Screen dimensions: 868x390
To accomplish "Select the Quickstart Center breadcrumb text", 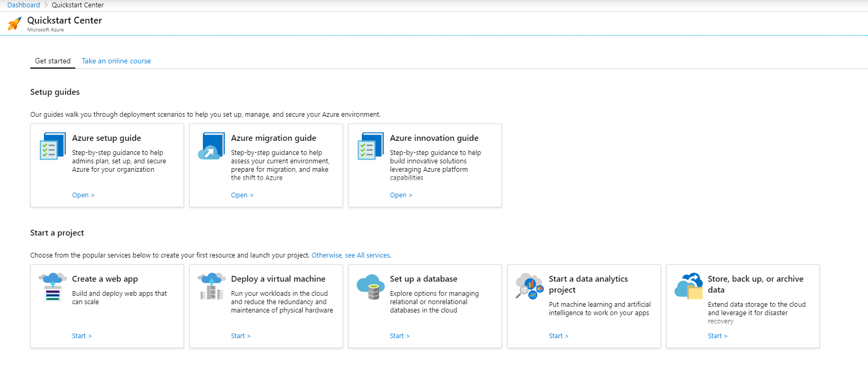I will click(x=78, y=5).
